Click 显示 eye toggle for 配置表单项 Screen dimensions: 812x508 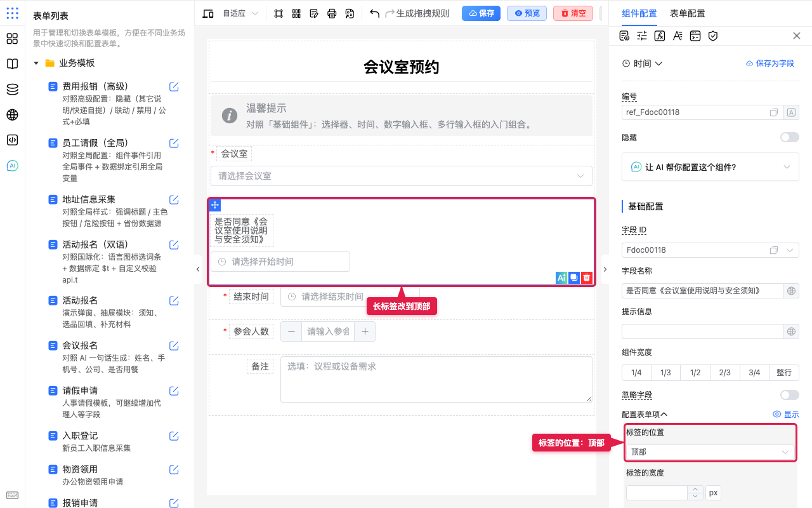pos(786,414)
